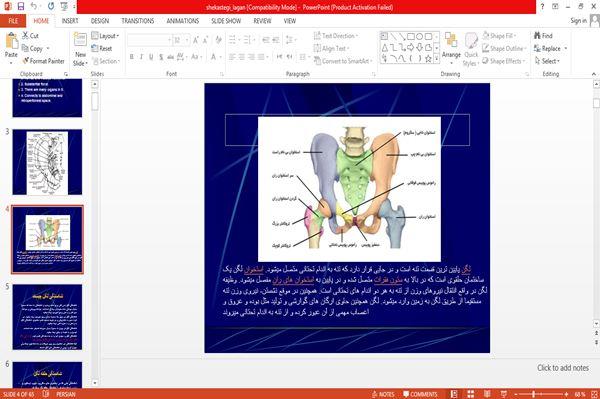Open the Section dropdown
Viewport: 600px width, 399px height.
coord(106,61)
